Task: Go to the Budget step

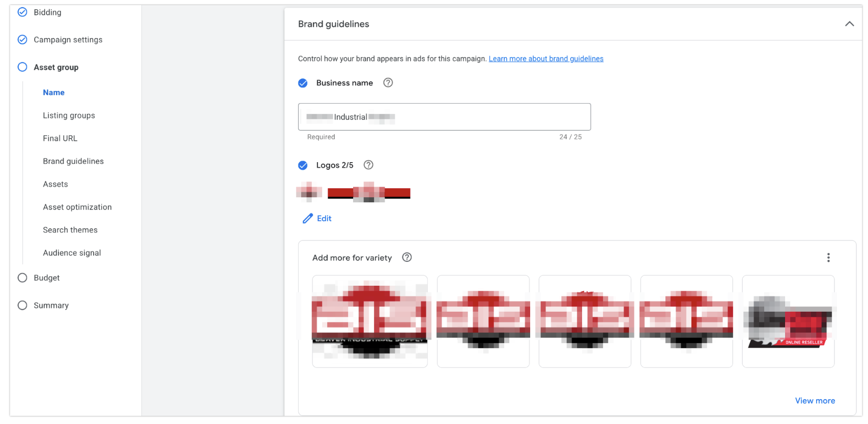Action: [x=47, y=278]
